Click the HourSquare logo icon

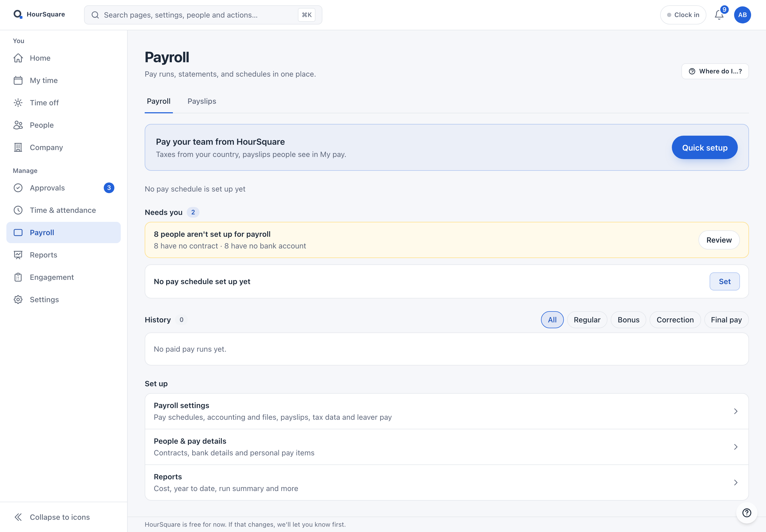pyautogui.click(x=18, y=14)
